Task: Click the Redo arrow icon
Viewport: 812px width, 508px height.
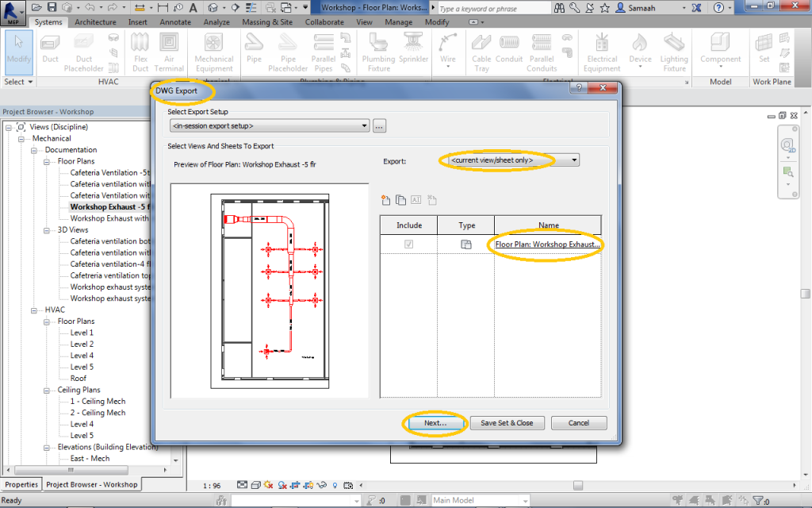Action: 113,7
